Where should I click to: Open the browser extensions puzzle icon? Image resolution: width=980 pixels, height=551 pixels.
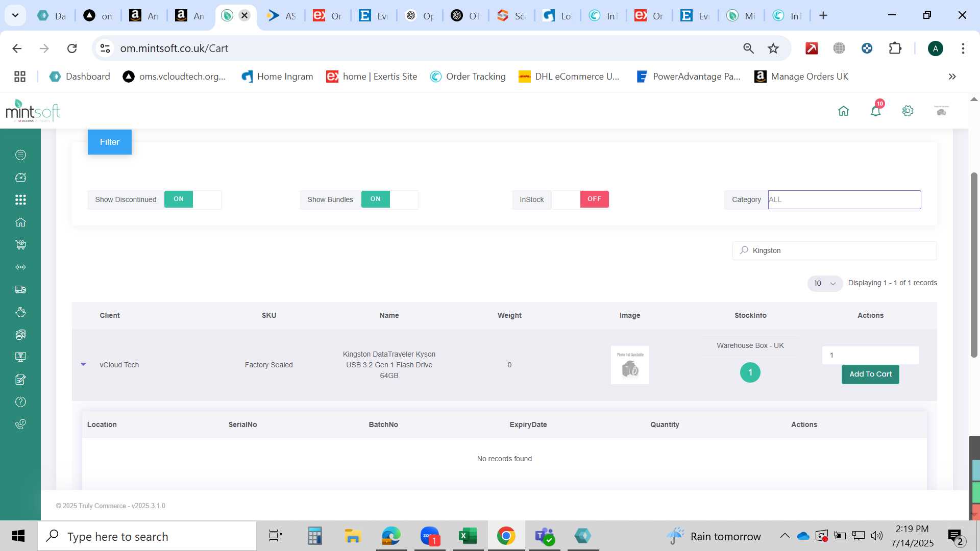895,48
